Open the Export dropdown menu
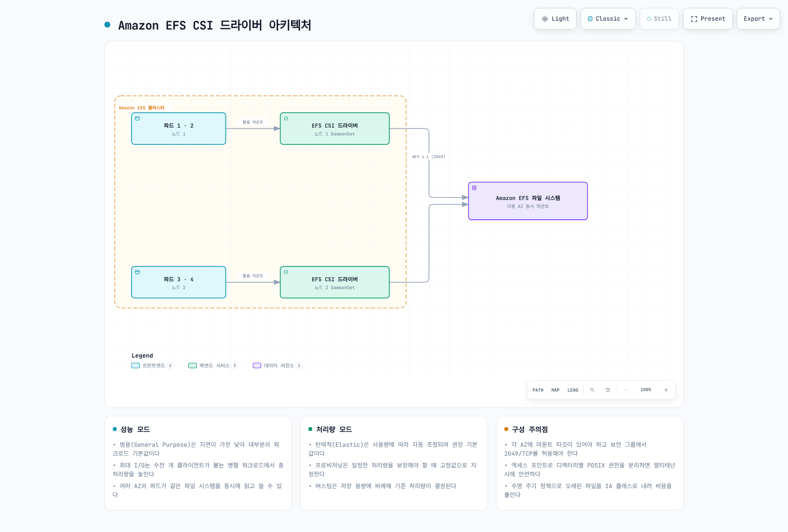The image size is (788, 532). coord(758,19)
